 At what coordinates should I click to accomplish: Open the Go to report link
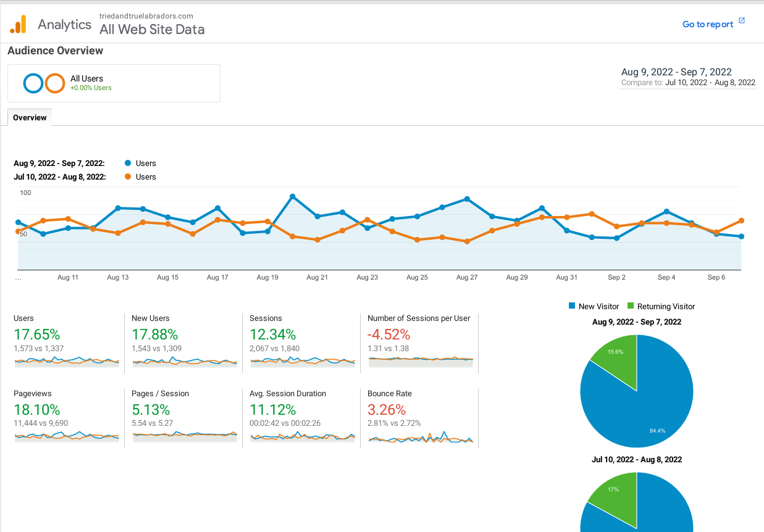[708, 24]
